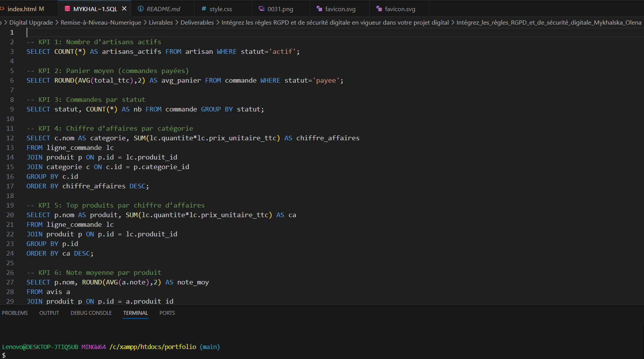Open the Remise-à-Niveau-Numerique breadcrumb
The height and width of the screenshot is (359, 644).
tap(101, 23)
